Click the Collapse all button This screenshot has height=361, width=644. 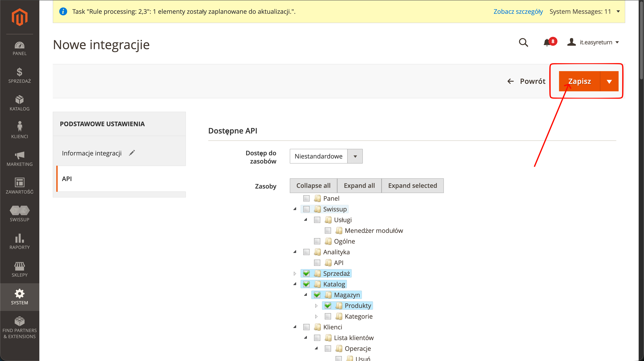[313, 186]
